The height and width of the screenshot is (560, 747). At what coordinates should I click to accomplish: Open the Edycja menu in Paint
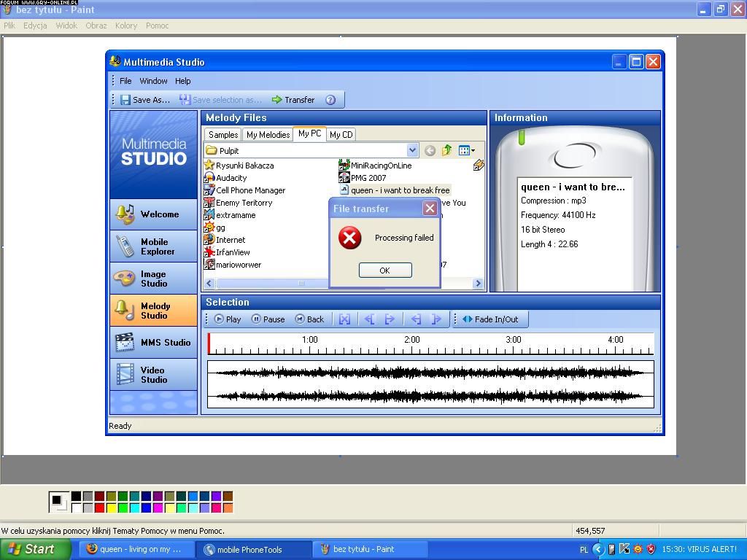pyautogui.click(x=35, y=26)
